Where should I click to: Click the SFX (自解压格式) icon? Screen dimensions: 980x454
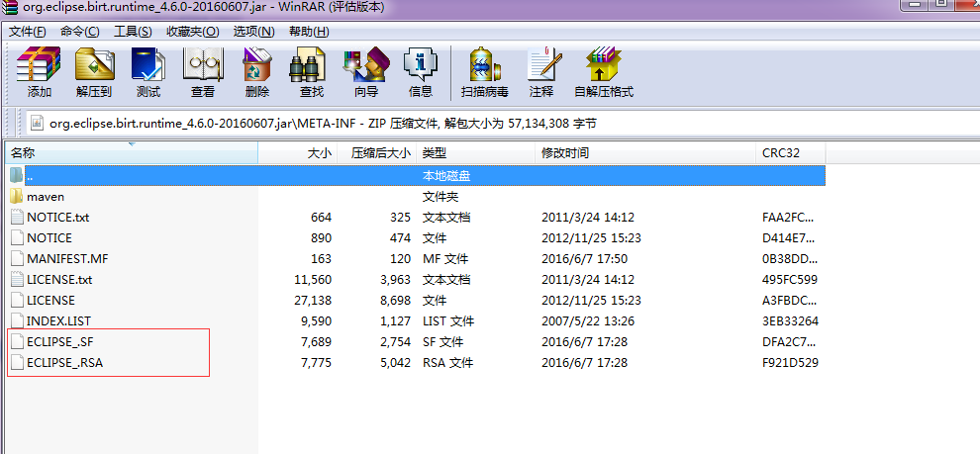coord(604,65)
